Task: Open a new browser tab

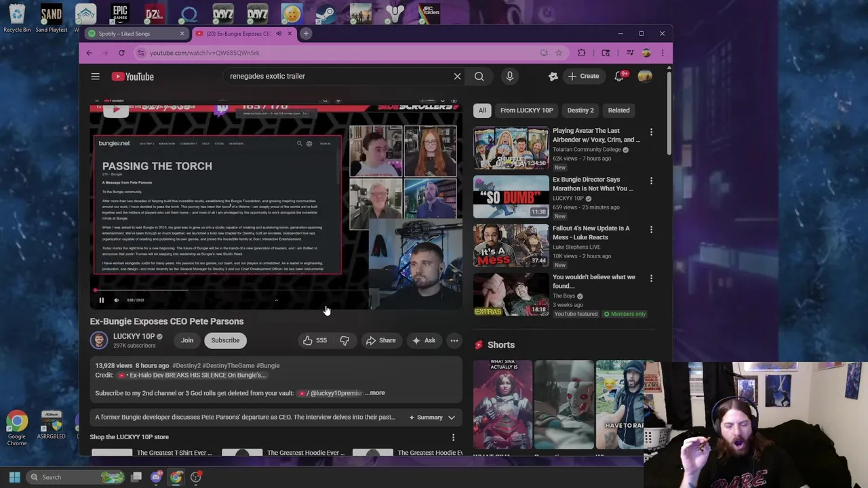Action: coord(306,34)
